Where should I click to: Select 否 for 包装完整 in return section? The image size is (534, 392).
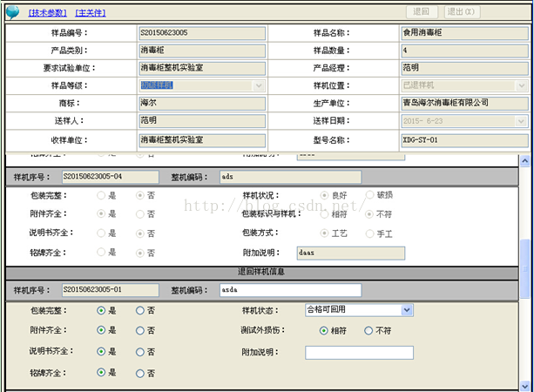pyautogui.click(x=140, y=310)
